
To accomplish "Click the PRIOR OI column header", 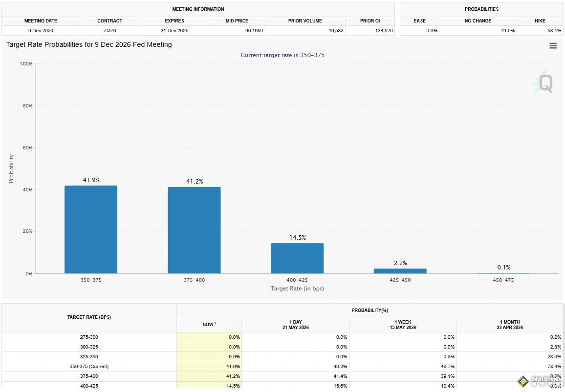I will [370, 21].
